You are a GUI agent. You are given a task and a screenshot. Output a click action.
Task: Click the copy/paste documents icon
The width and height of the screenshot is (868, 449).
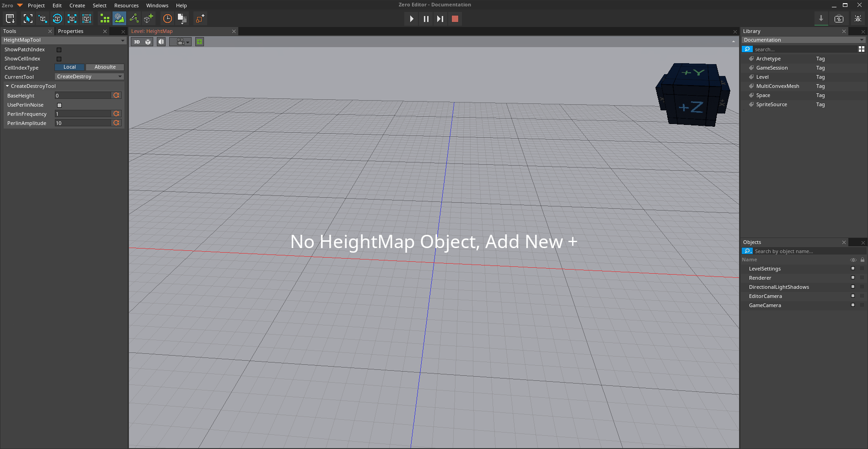pyautogui.click(x=182, y=19)
